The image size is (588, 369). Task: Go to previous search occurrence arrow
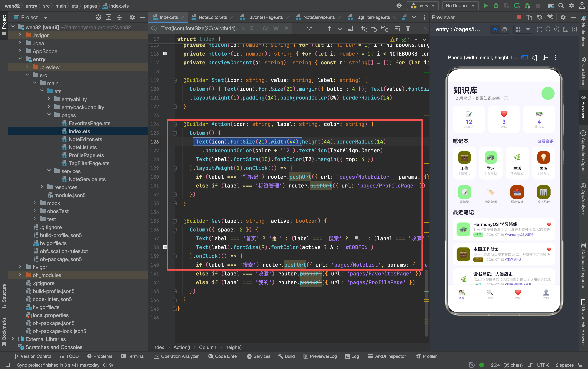(x=330, y=29)
